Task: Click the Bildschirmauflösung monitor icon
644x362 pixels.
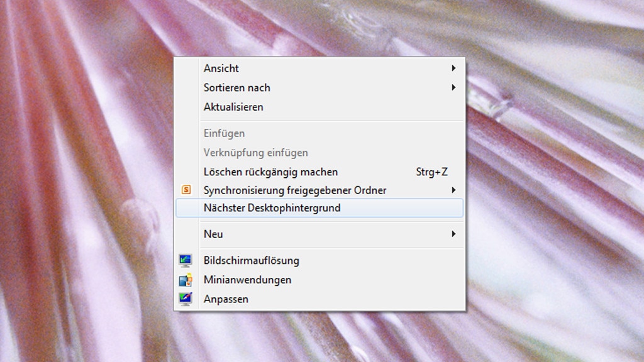Action: [186, 261]
